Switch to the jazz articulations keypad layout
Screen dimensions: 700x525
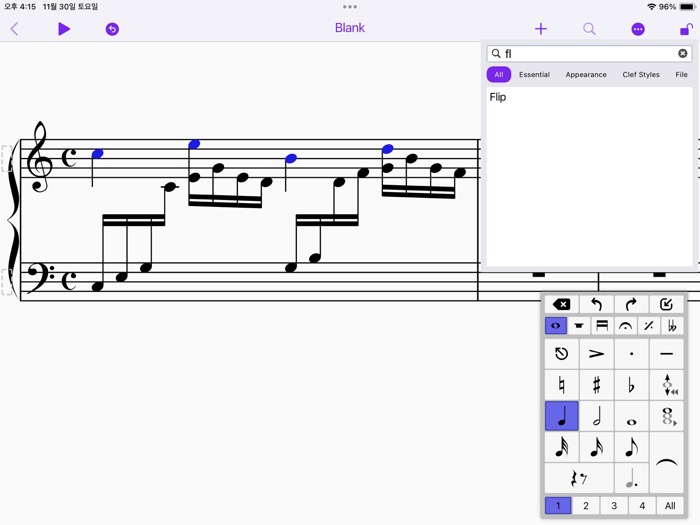(x=649, y=326)
